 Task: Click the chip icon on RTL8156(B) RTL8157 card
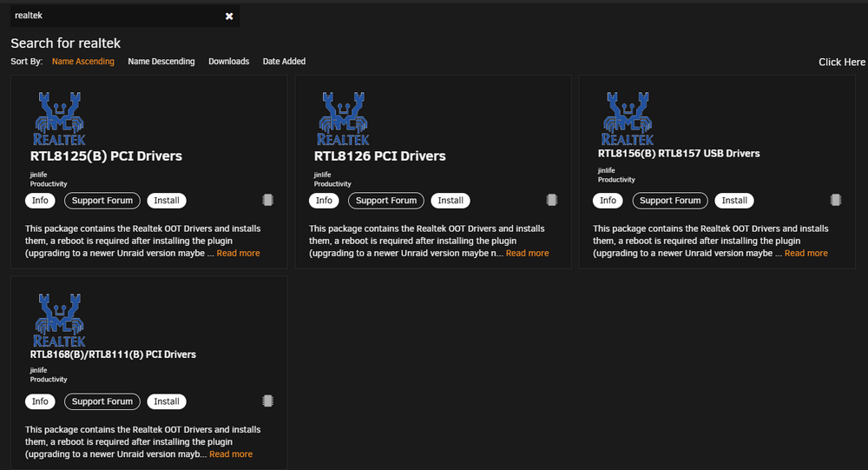(x=836, y=200)
